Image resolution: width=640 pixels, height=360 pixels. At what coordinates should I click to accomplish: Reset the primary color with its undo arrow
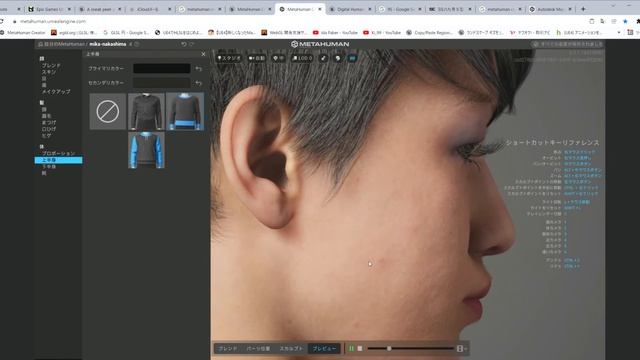pos(199,69)
